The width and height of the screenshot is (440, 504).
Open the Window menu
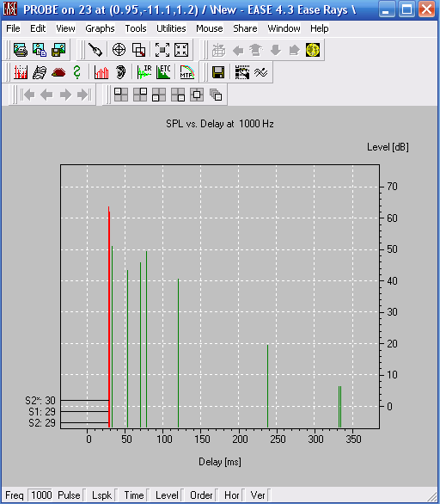[x=284, y=28]
